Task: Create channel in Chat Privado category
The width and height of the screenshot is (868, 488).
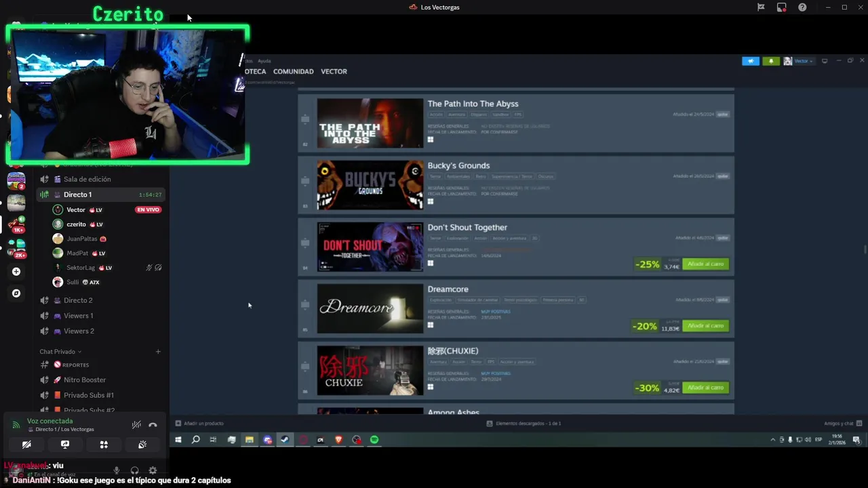Action: (158, 352)
